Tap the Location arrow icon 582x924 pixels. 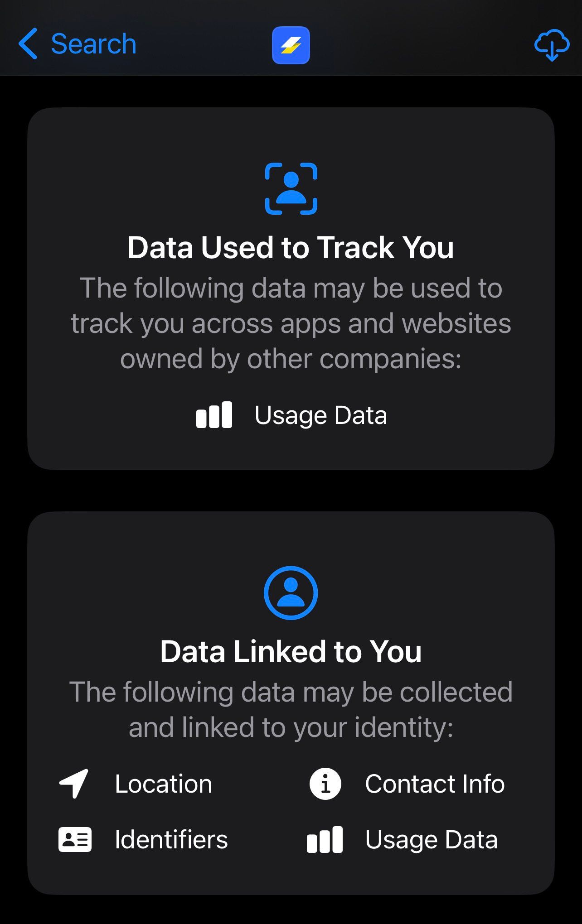pyautogui.click(x=74, y=784)
